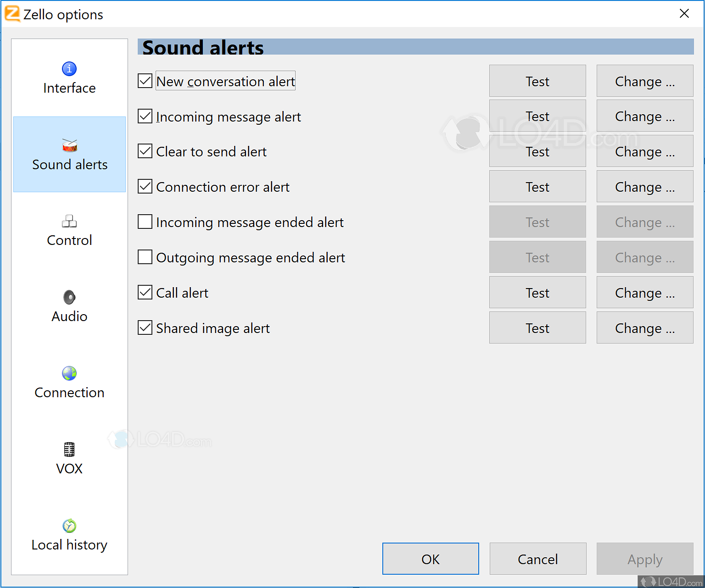
Task: Test the Clear to send alert
Action: [537, 151]
